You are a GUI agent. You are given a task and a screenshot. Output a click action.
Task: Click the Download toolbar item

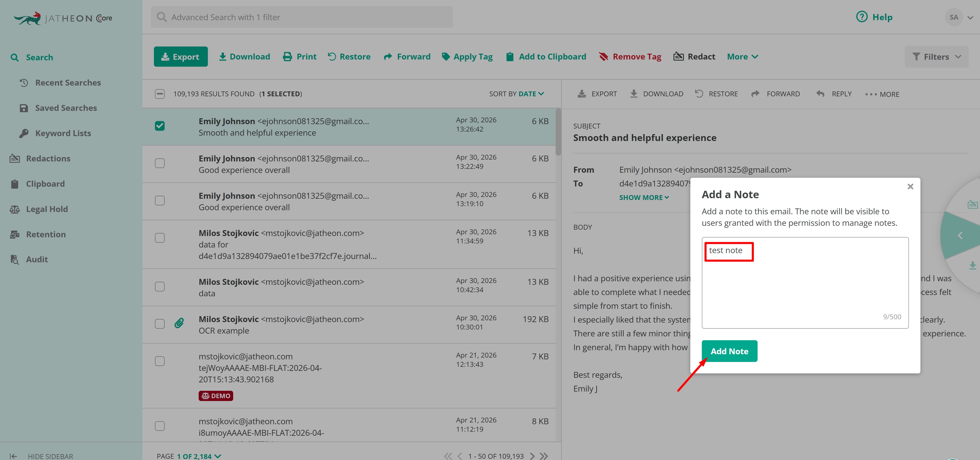[245, 57]
